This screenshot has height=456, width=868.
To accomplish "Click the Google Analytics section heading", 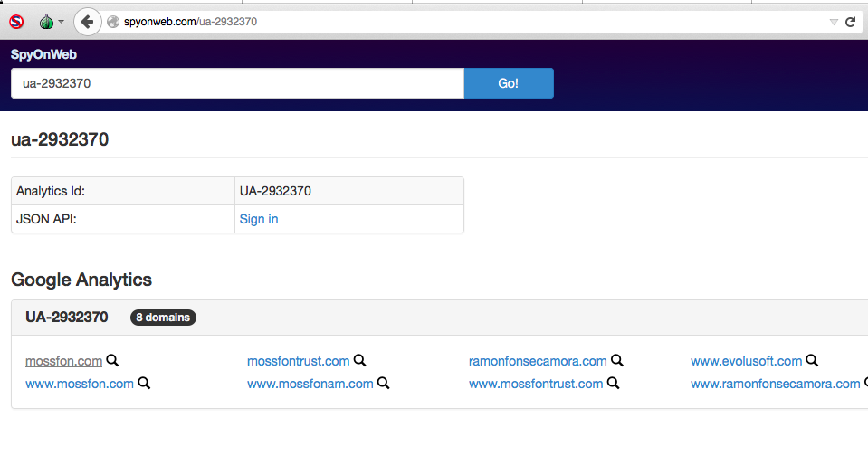I will point(81,280).
